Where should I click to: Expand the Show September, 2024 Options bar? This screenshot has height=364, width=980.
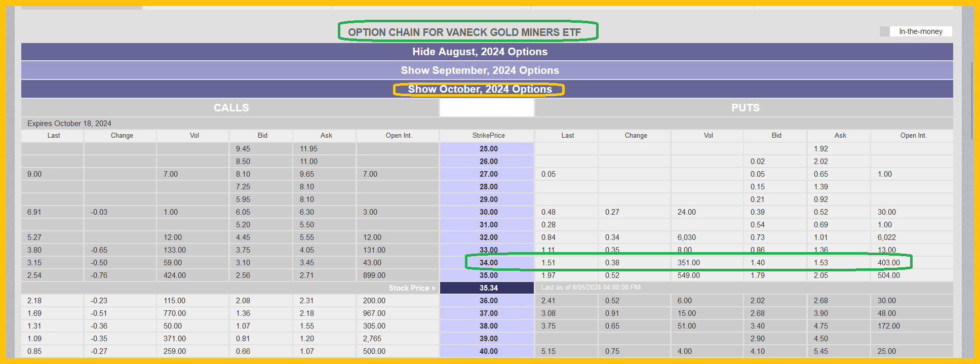point(480,70)
